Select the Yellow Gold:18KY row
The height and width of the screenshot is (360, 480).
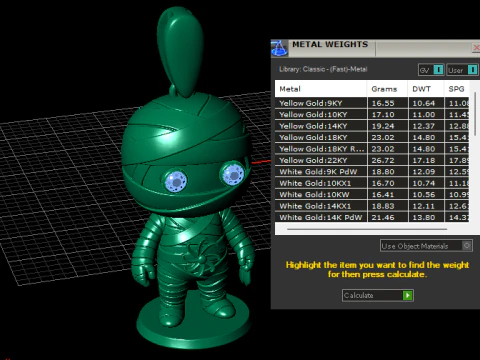coord(372,137)
